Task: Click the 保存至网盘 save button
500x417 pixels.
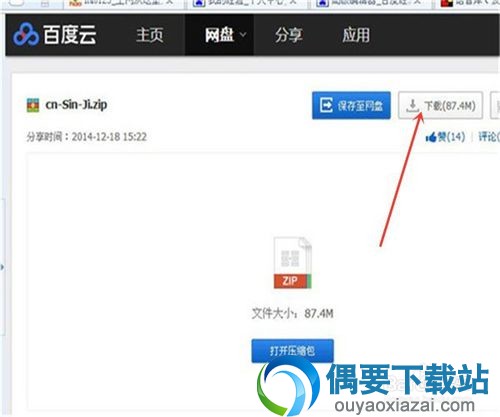Action: [351, 105]
